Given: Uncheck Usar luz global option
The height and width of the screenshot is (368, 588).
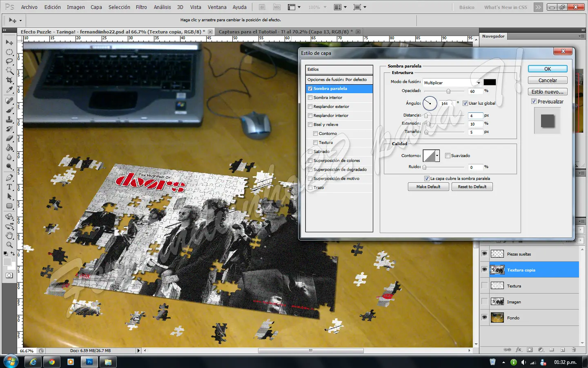Looking at the screenshot, I should point(465,103).
